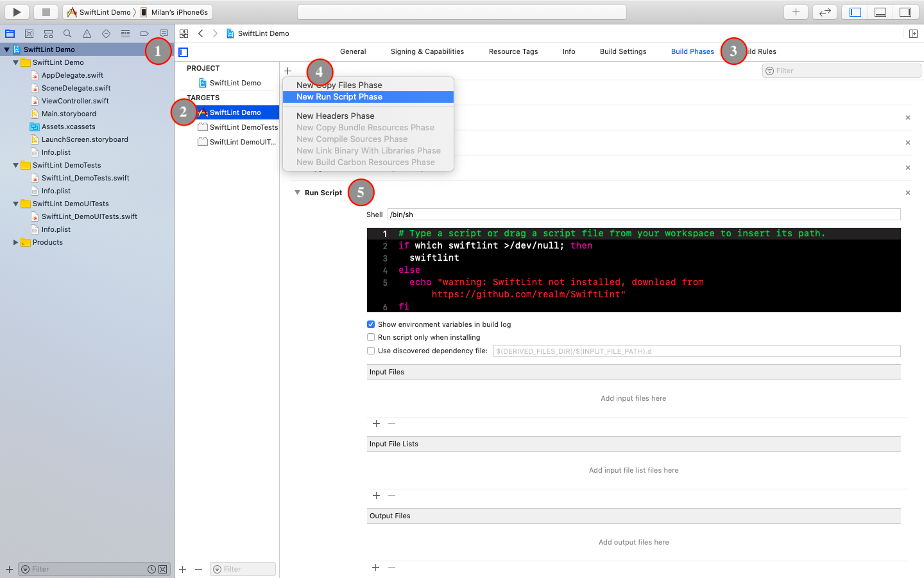This screenshot has height=578, width=924.
Task: Click the Stop button in toolbar
Action: (x=46, y=12)
